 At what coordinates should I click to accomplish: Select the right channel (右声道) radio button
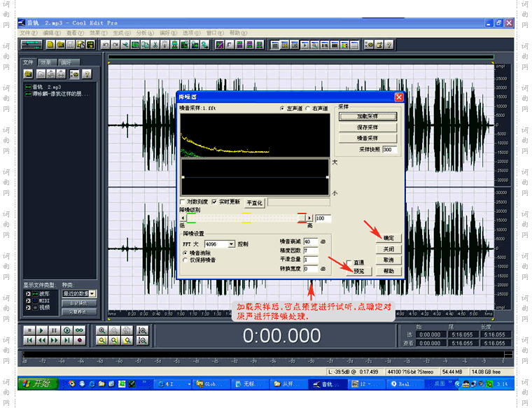308,108
